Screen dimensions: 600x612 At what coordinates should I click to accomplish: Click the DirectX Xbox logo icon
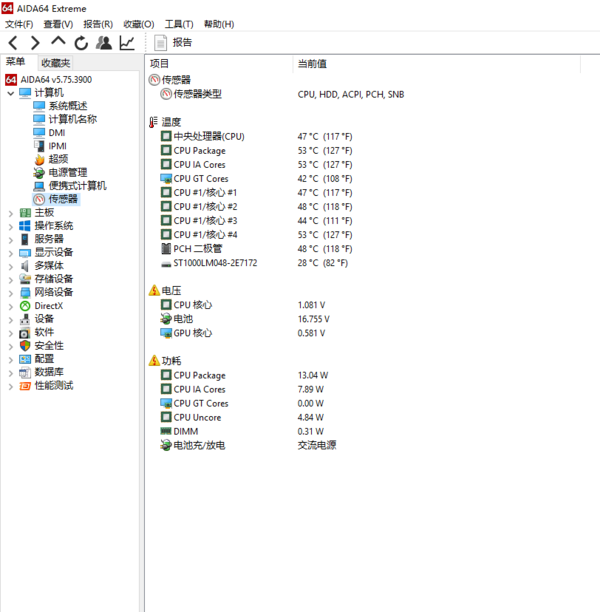pos(25,306)
